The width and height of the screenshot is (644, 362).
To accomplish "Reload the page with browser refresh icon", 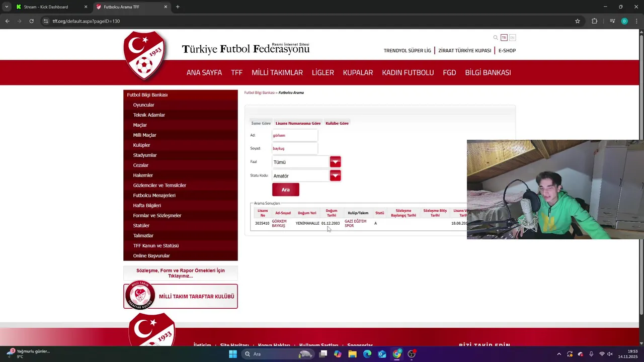I will [x=31, y=21].
